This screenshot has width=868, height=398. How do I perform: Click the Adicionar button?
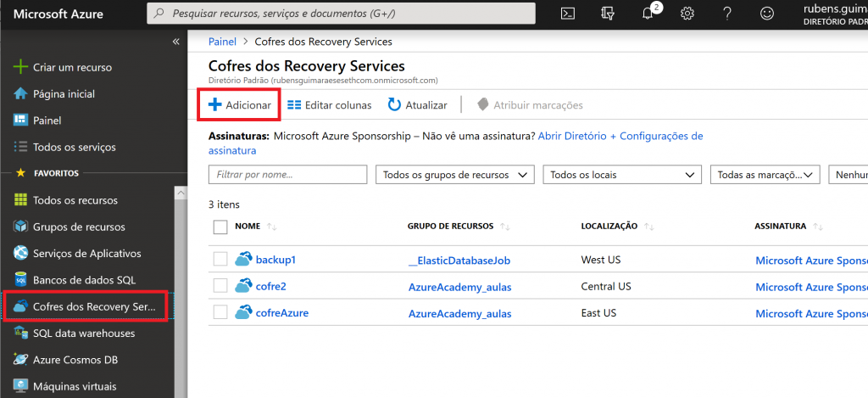tap(240, 105)
